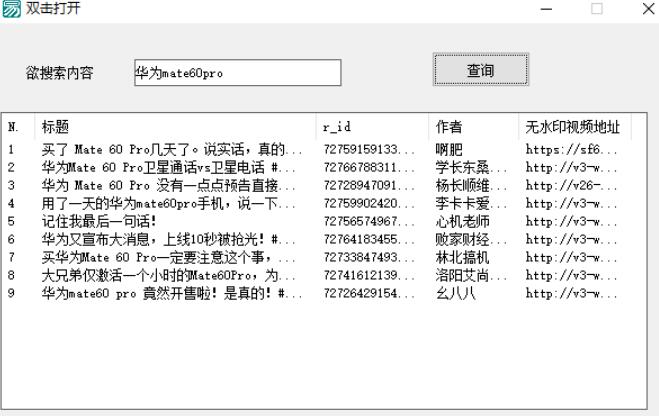Click author cell 李卡卡爱
659x416 pixels.
(x=471, y=203)
